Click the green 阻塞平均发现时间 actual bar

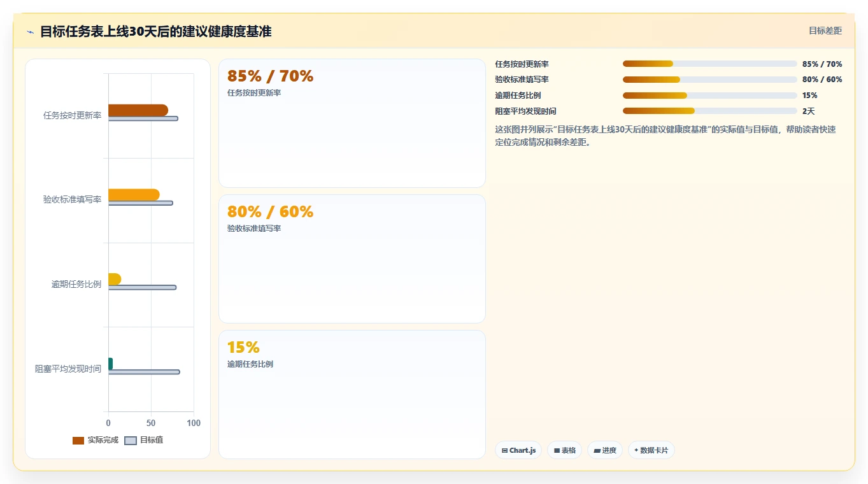(110, 364)
